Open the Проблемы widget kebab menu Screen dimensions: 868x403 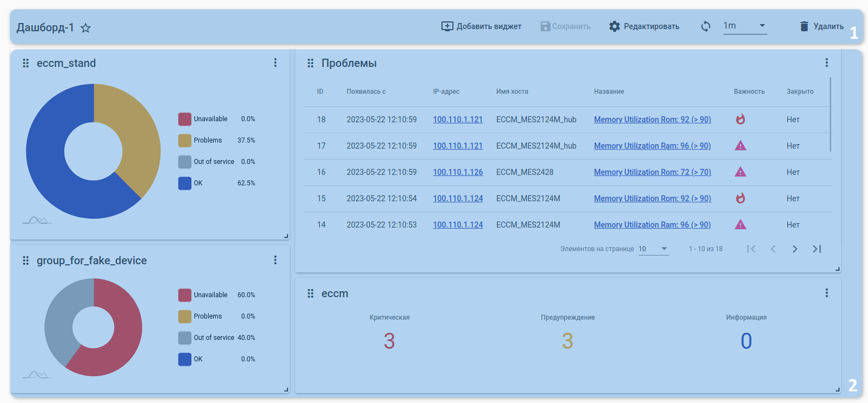[826, 63]
